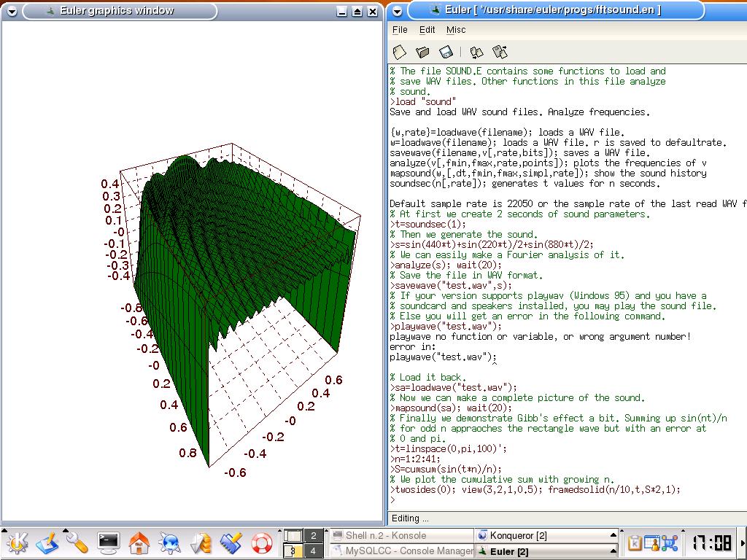The height and width of the screenshot is (560, 747).
Task: Click the command line >load "sound"
Action: click(x=423, y=101)
